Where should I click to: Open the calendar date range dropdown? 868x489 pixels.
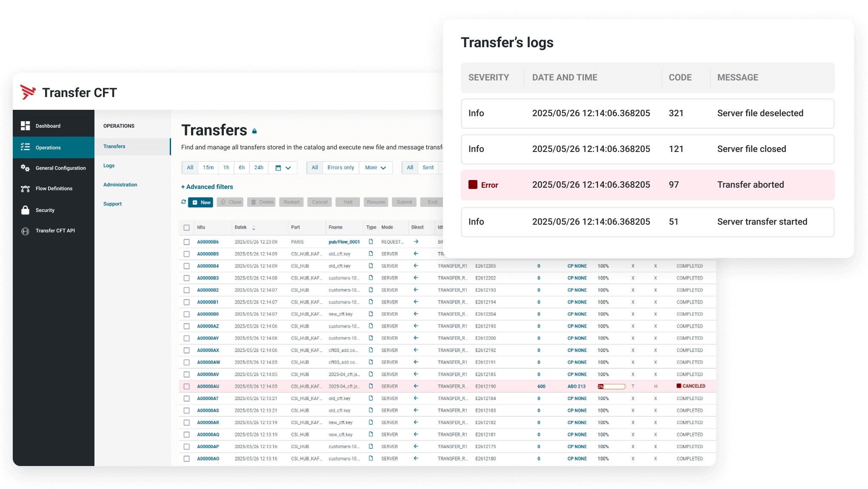point(283,168)
